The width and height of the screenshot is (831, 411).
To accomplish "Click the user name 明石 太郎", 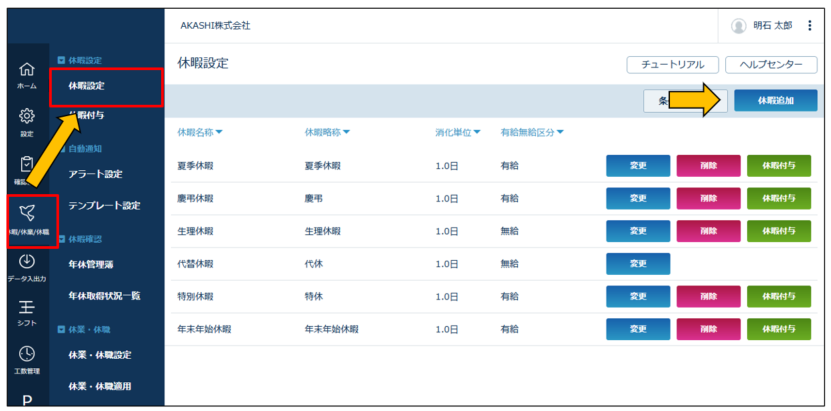I will [x=773, y=25].
